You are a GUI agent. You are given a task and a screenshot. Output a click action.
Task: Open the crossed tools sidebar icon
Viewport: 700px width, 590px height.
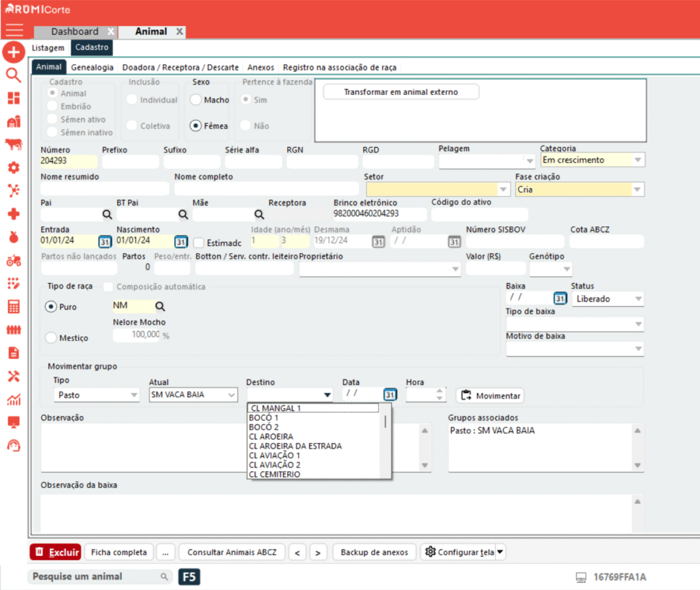point(14,377)
